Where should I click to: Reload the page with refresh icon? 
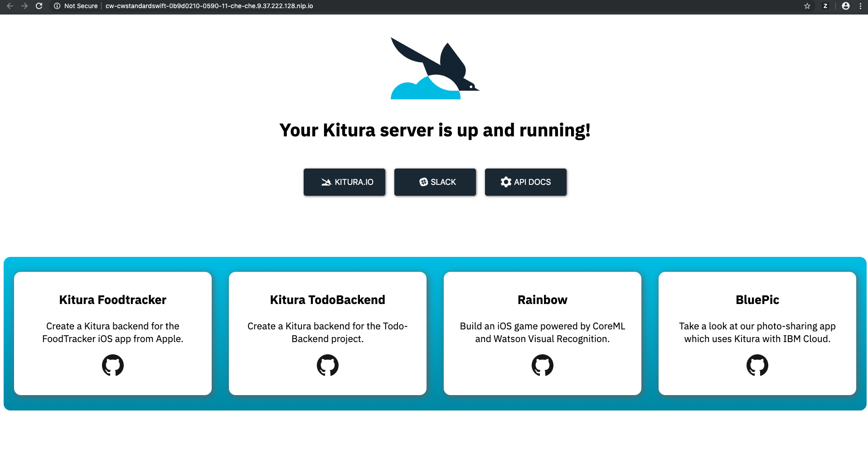pos(39,6)
